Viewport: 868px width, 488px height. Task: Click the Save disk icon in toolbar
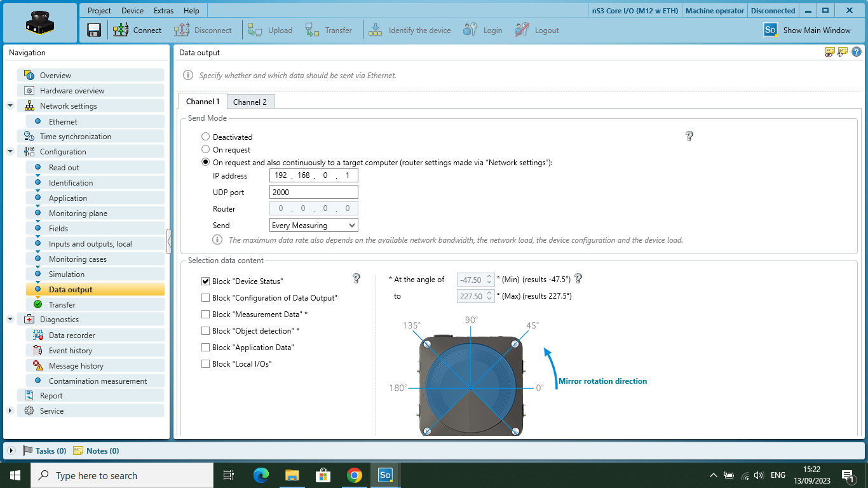coord(94,30)
